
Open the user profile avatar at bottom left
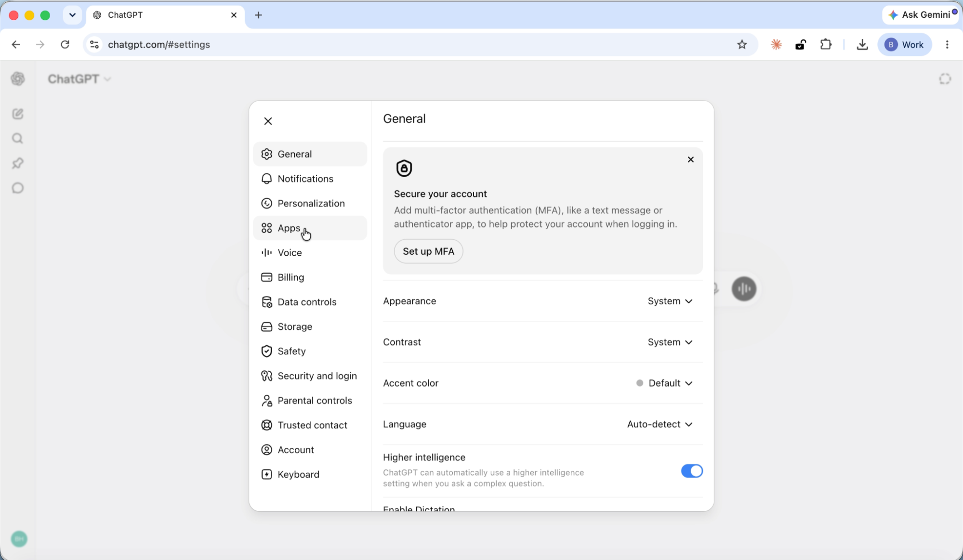pos(19,539)
